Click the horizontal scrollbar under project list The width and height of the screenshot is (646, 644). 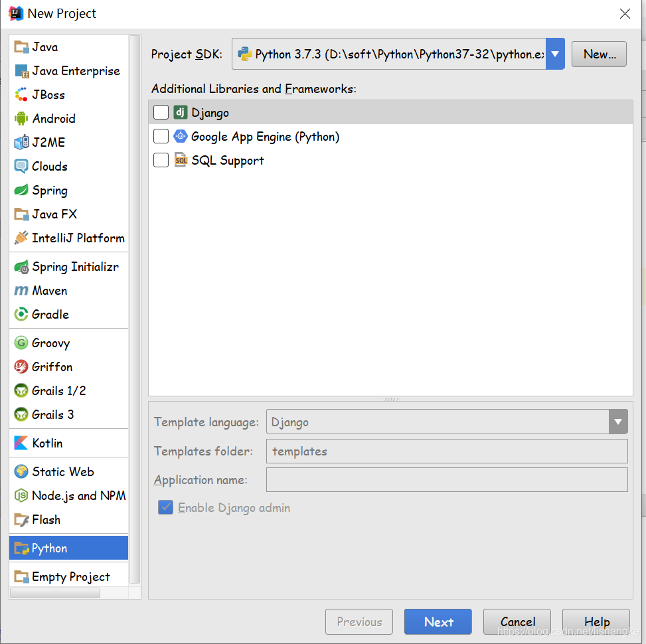[55, 593]
